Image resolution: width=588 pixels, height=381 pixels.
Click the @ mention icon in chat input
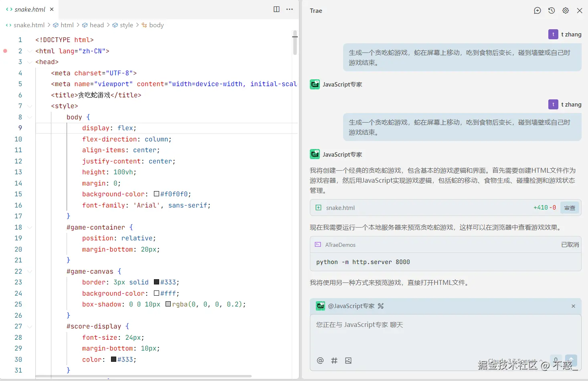pos(320,361)
